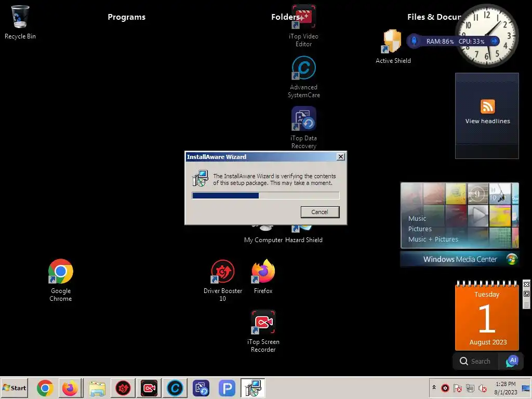Open Windows Explorer from the taskbar
This screenshot has width=532, height=399.
pos(97,388)
